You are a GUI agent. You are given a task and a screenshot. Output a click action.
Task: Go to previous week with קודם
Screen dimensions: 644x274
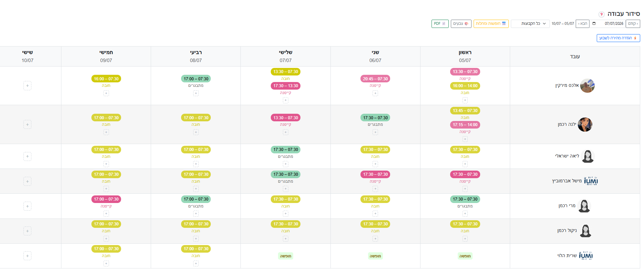pyautogui.click(x=633, y=24)
